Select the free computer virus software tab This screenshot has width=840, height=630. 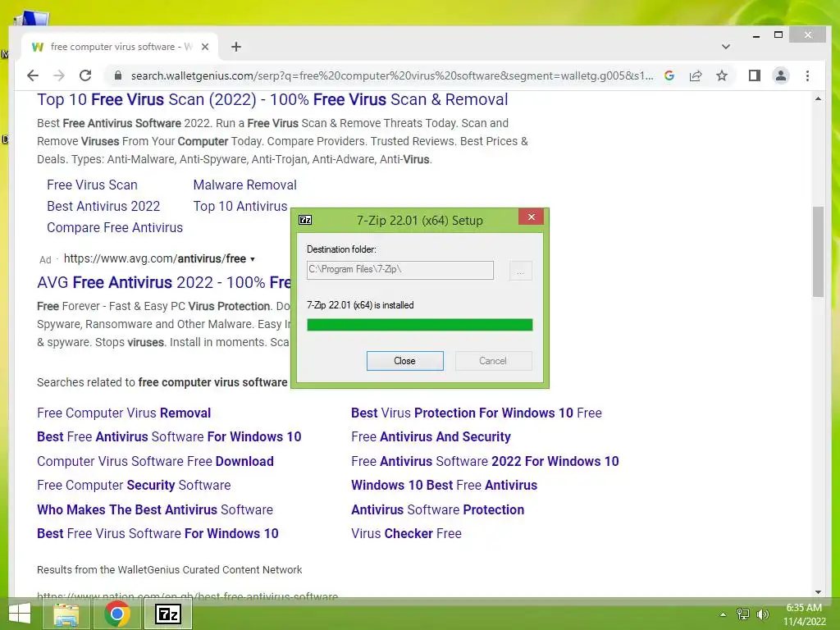[120, 47]
